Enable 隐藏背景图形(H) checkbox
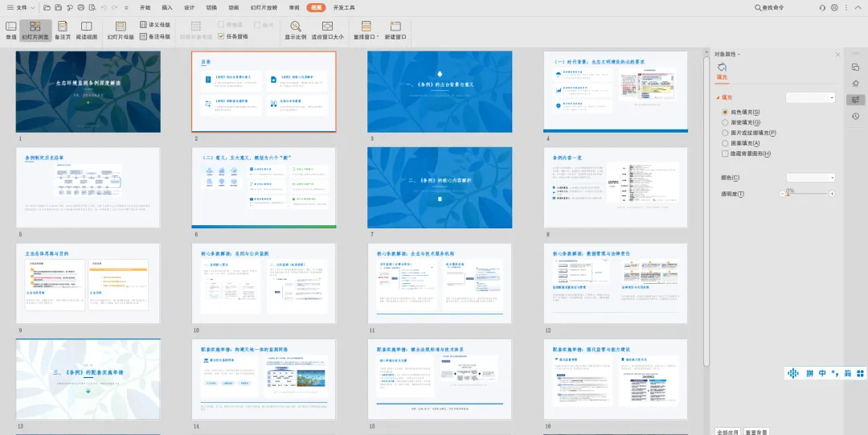This screenshot has height=435, width=868. click(725, 154)
